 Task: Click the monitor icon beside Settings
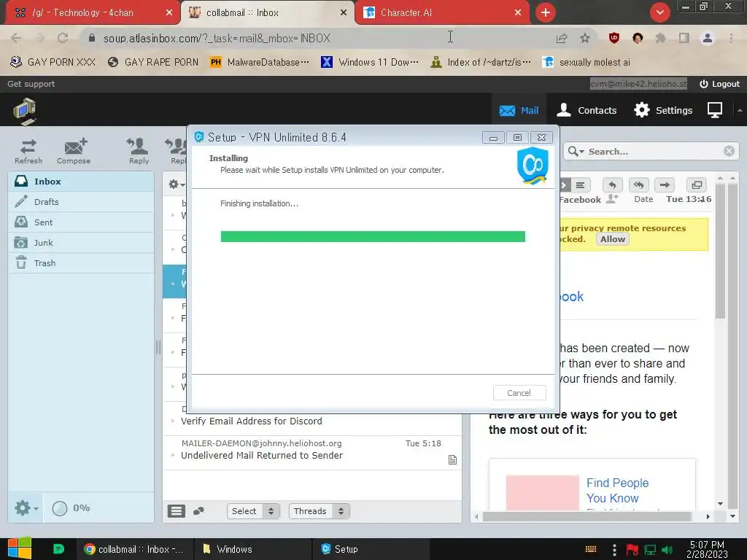pyautogui.click(x=715, y=111)
